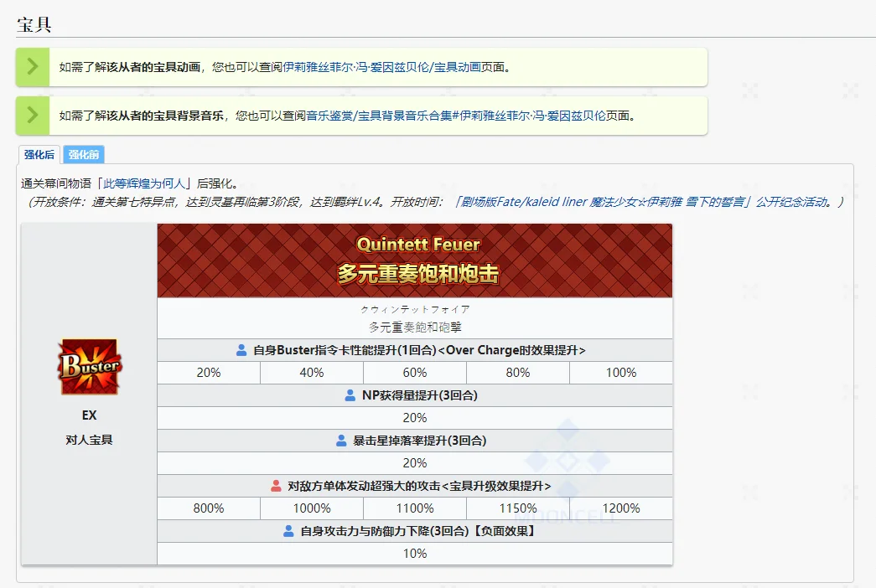Click blue person icon beside 自身攻击力与防御力下降
Image resolution: width=876 pixels, height=588 pixels.
click(x=288, y=531)
